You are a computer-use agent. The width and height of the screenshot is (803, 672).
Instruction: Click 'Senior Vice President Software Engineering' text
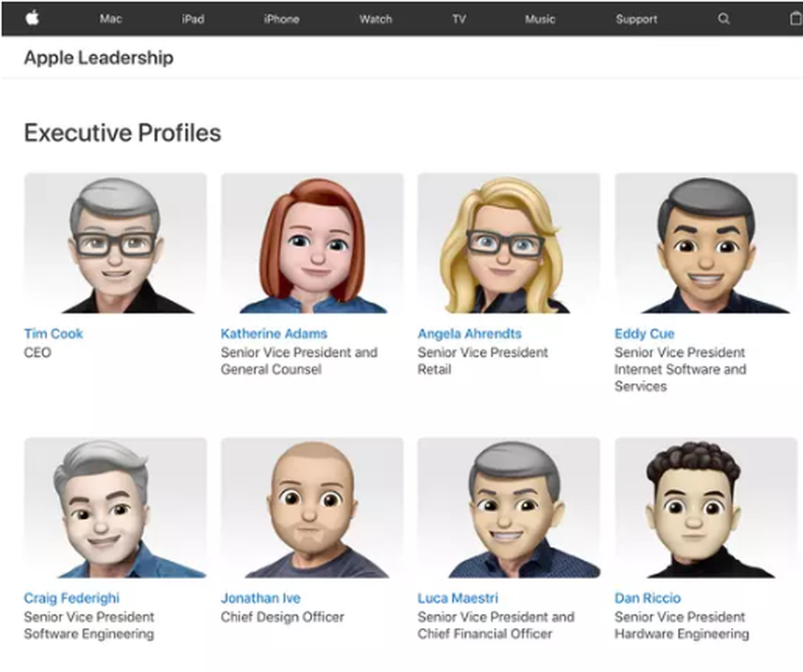pos(89,625)
